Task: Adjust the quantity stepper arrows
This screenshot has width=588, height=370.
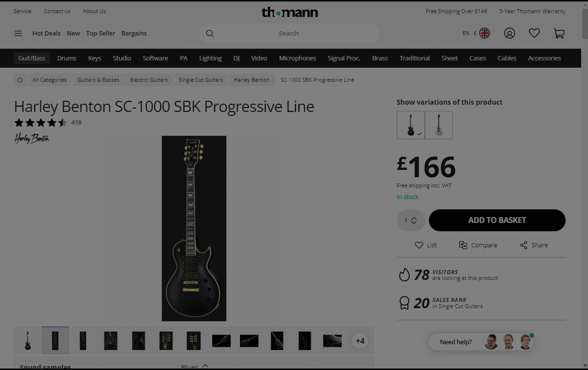Action: click(414, 221)
